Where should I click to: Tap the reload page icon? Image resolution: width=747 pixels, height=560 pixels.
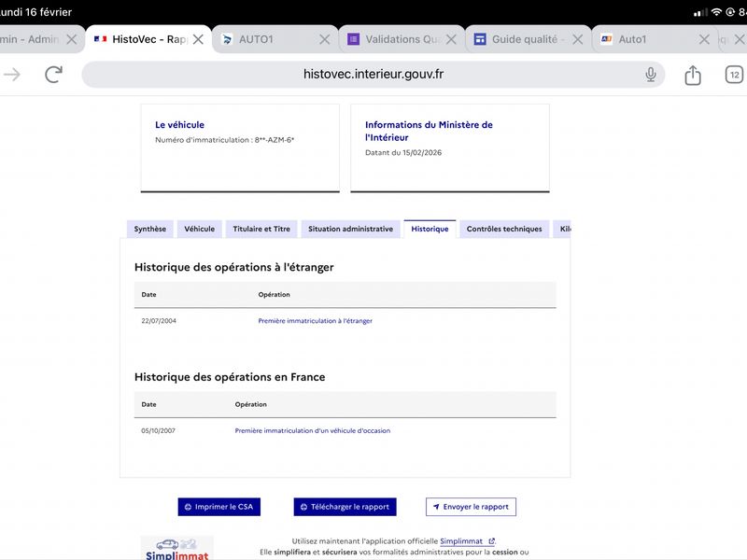[x=54, y=75]
